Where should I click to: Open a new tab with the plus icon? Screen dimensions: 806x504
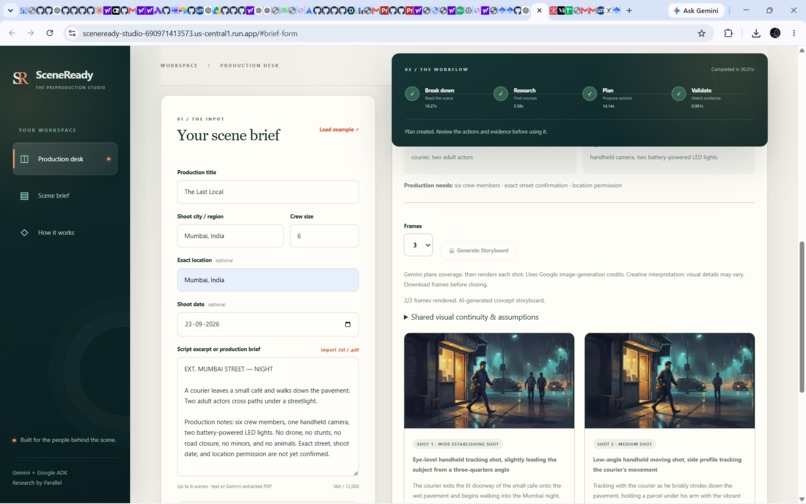629,10
